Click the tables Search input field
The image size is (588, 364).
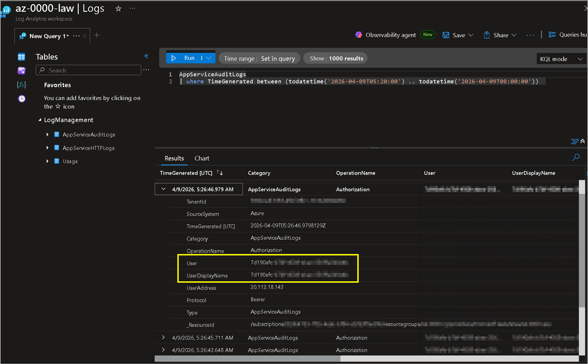[x=88, y=71]
